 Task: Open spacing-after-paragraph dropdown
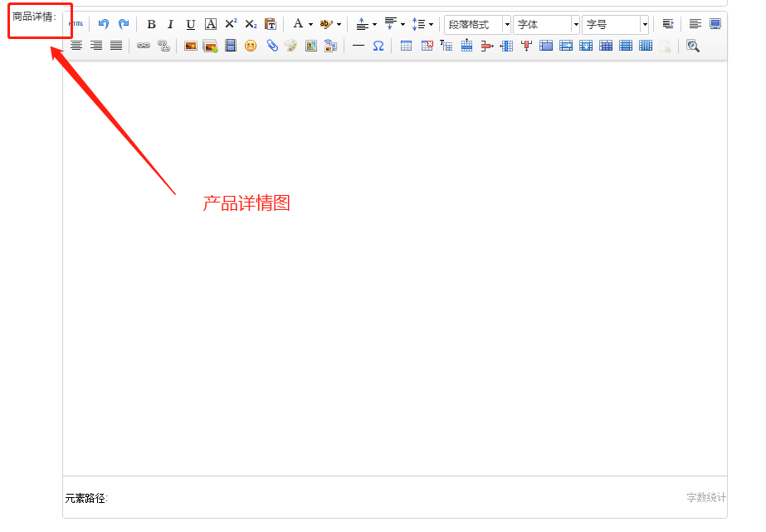tap(403, 24)
